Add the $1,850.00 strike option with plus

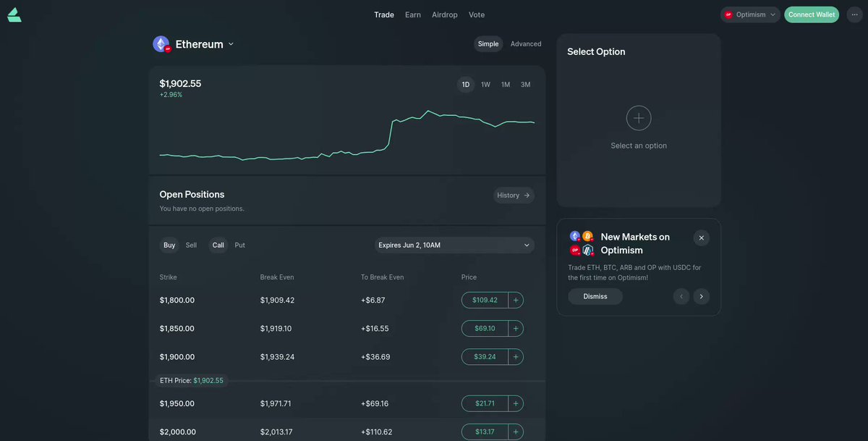point(516,329)
